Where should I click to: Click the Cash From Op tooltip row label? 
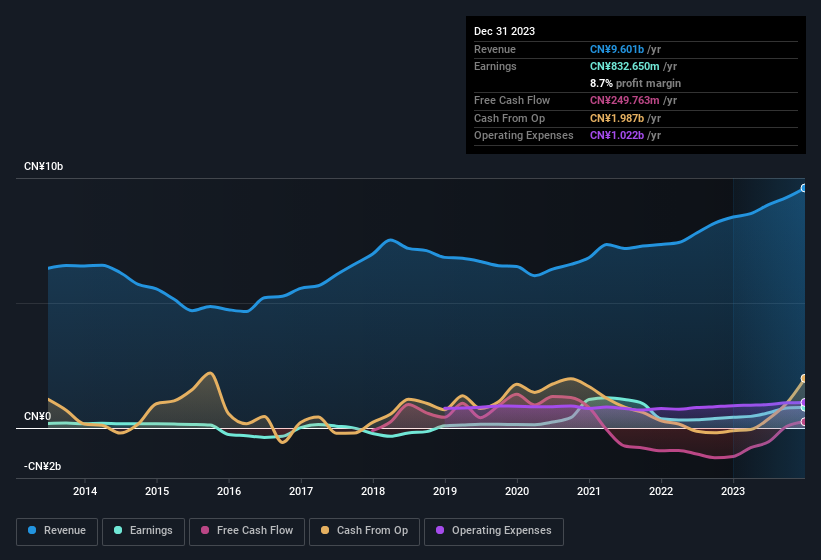[x=509, y=118]
